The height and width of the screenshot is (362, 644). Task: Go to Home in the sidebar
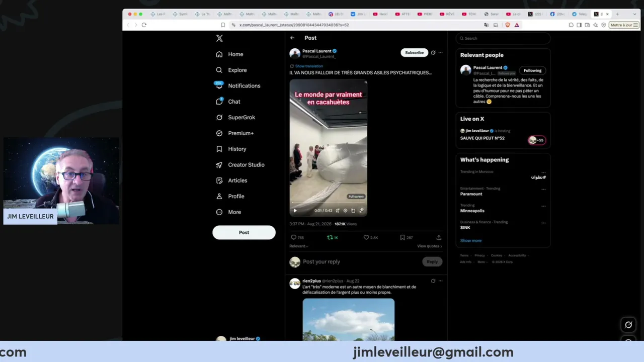230,54
